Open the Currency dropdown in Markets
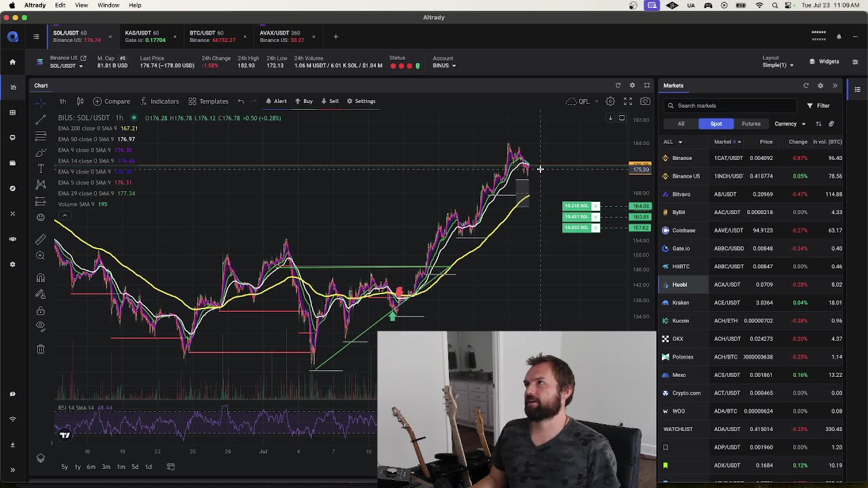This screenshot has width=868, height=488. coord(790,124)
